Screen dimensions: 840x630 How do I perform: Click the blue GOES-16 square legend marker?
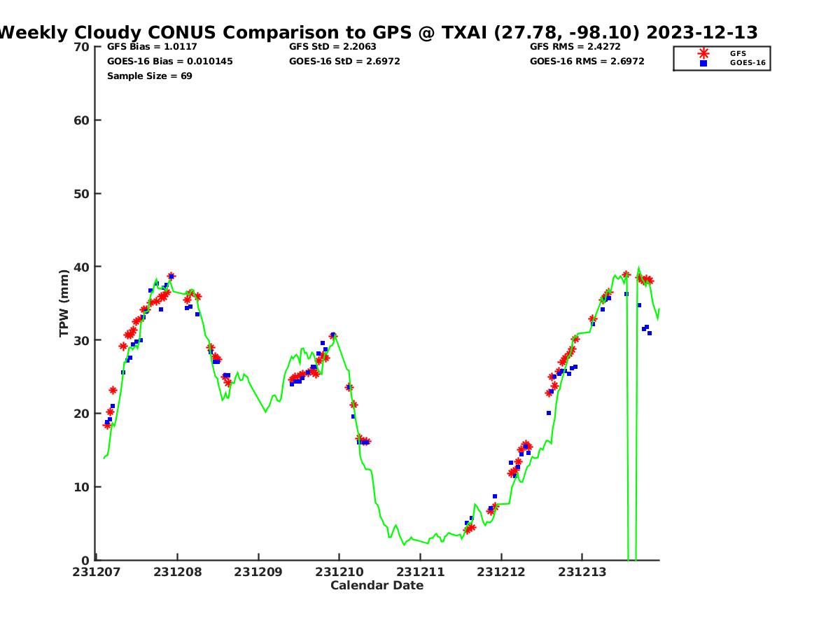point(703,63)
